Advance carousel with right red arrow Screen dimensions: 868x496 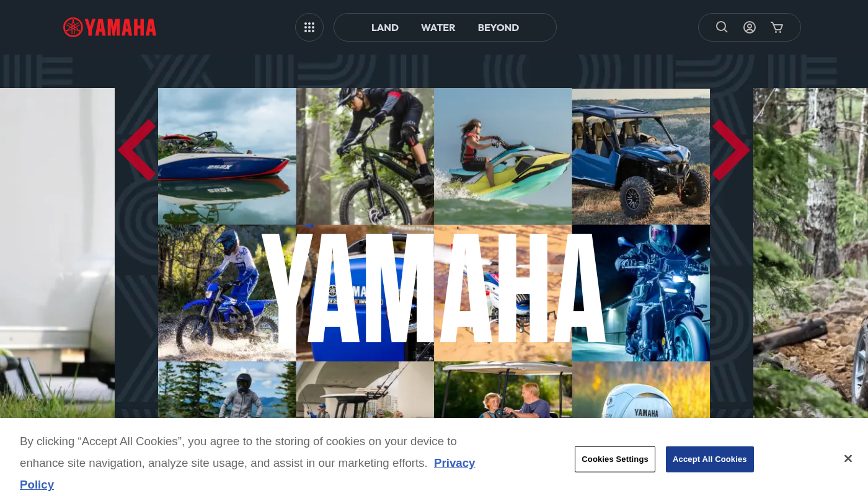tap(731, 150)
